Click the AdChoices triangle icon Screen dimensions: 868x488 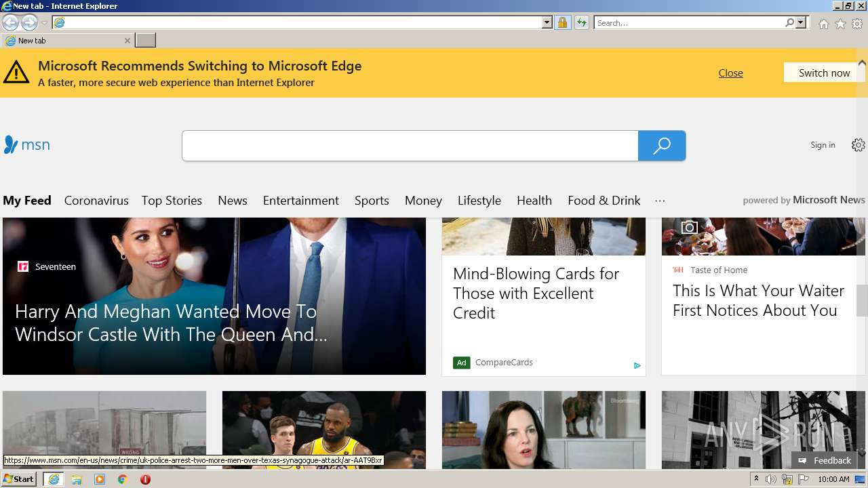pyautogui.click(x=637, y=365)
